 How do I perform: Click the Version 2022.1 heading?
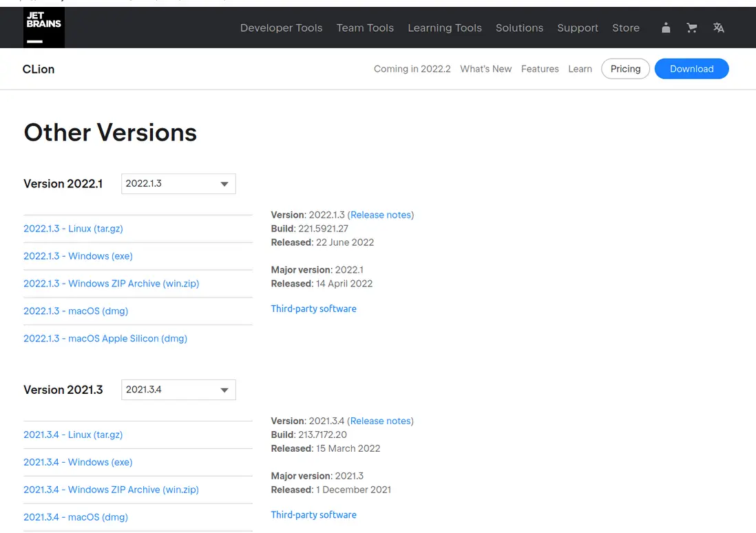pyautogui.click(x=63, y=184)
